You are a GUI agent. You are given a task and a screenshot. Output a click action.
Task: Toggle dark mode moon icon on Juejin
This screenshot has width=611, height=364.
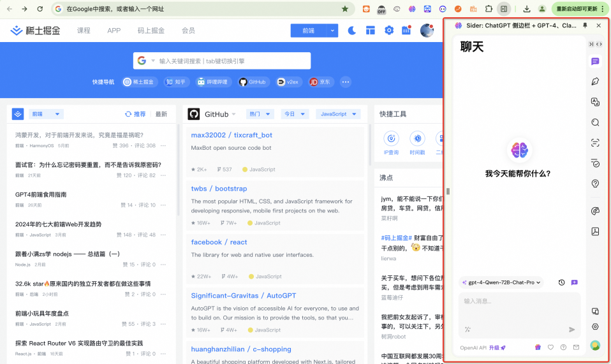pyautogui.click(x=351, y=31)
